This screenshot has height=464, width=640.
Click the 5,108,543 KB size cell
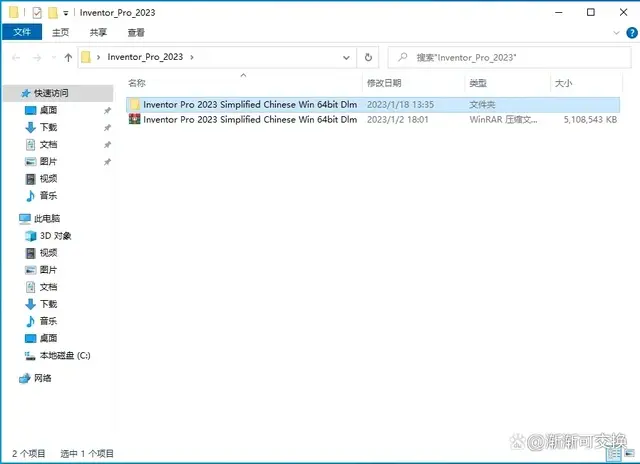590,120
